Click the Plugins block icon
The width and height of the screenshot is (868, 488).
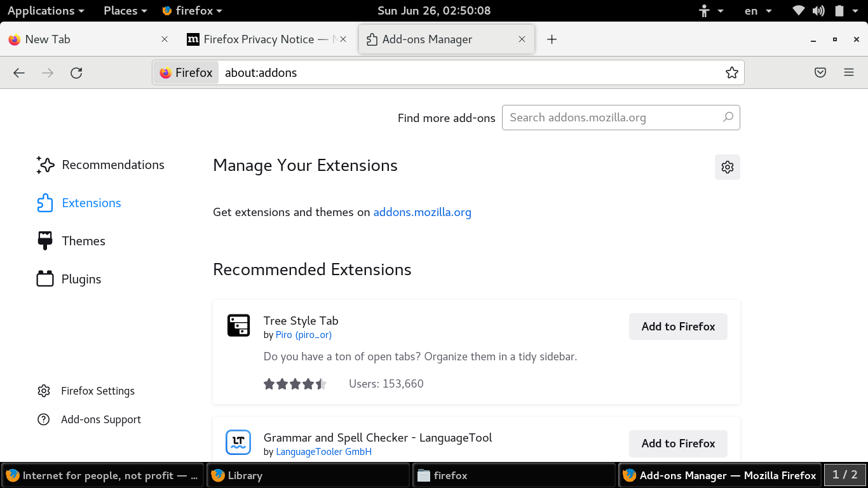(x=45, y=279)
